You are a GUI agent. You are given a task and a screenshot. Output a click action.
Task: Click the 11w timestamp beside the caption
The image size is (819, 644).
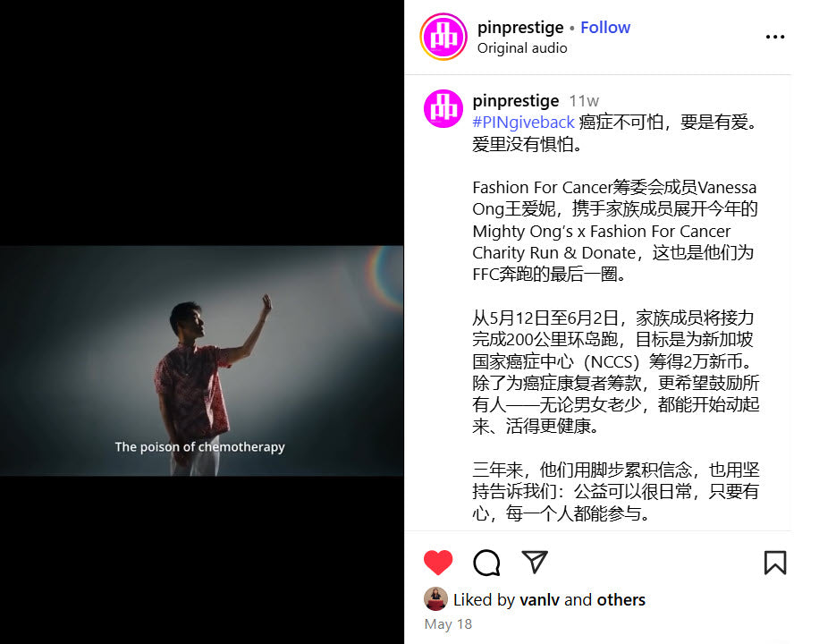coord(584,100)
